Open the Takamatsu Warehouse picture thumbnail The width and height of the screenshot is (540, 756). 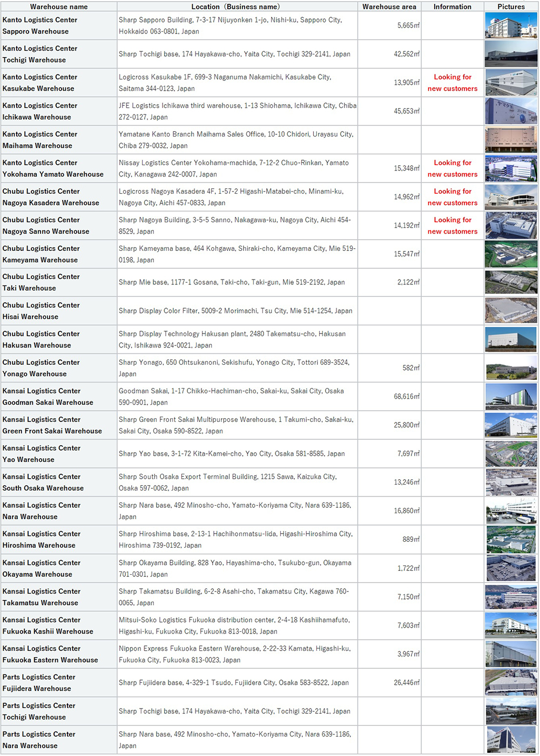point(511,597)
